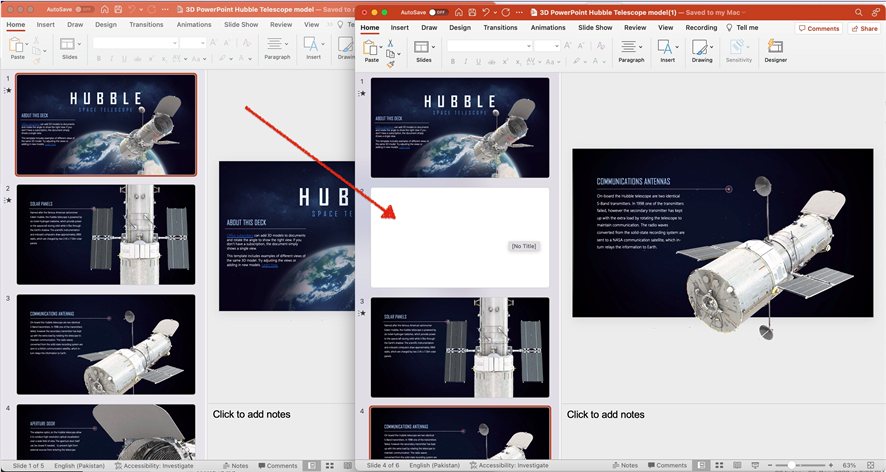The image size is (886, 472).
Task: Open Insert tab in front window
Action: tap(399, 27)
